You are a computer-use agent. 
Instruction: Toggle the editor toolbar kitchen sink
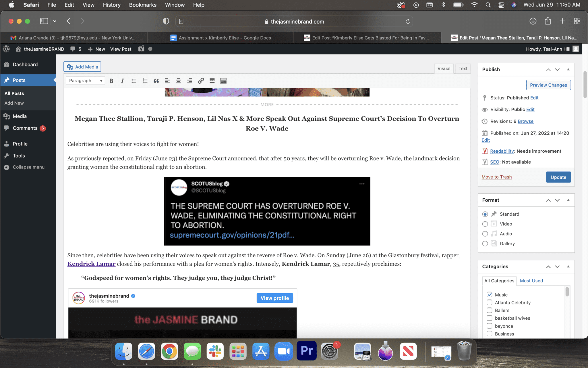tap(223, 81)
